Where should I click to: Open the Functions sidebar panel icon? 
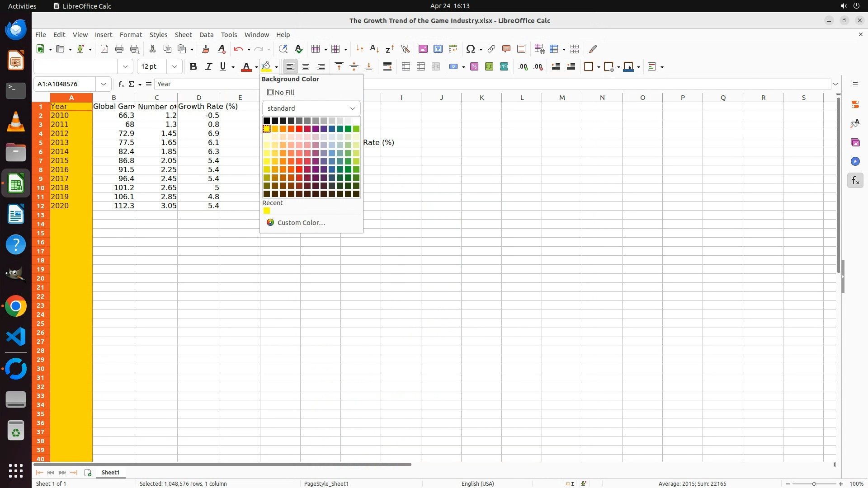pyautogui.click(x=855, y=181)
